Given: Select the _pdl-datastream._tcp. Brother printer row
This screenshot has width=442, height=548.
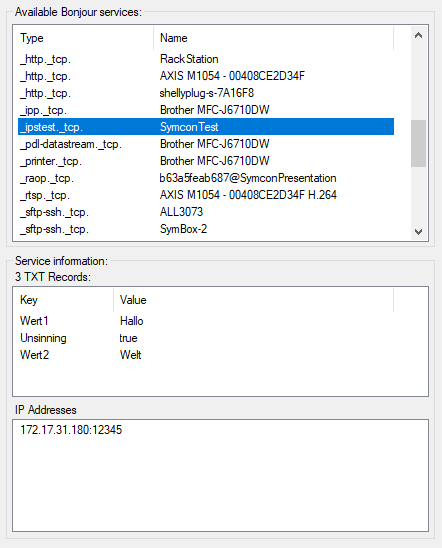Looking at the screenshot, I should tap(206, 144).
